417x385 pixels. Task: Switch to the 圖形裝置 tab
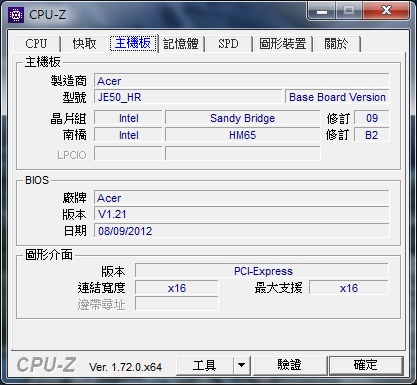[x=283, y=44]
